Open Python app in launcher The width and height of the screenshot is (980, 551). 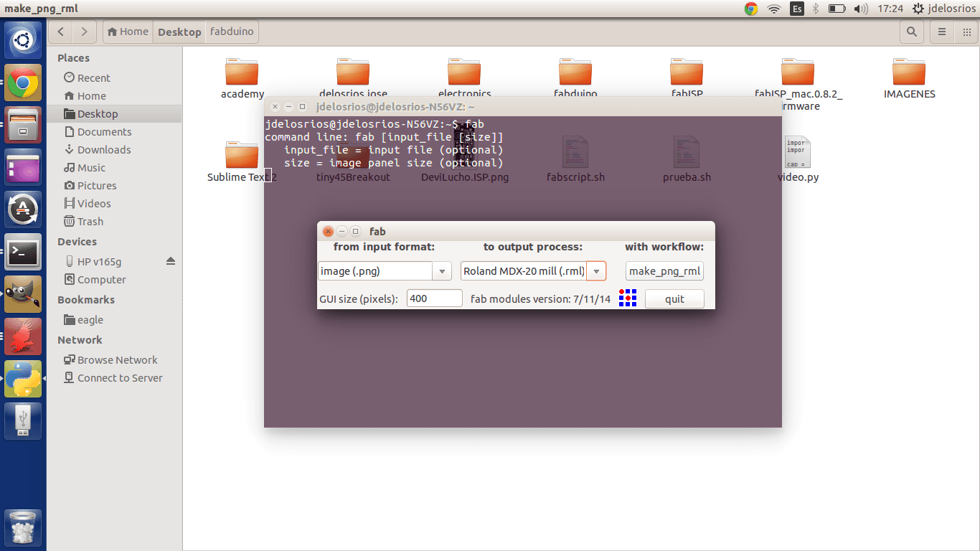tap(23, 378)
